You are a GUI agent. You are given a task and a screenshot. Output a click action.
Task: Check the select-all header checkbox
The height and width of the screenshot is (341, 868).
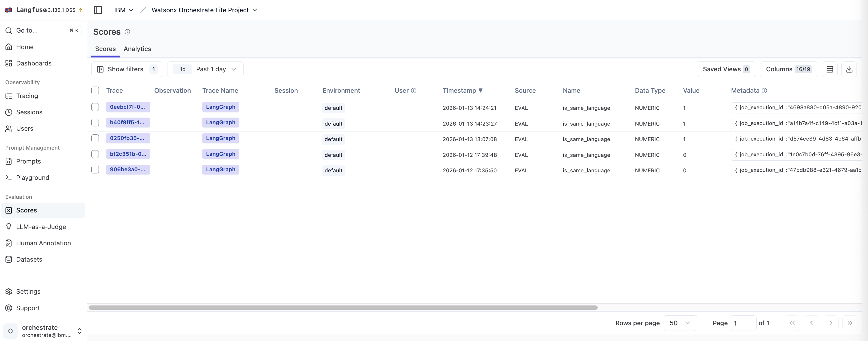(95, 90)
